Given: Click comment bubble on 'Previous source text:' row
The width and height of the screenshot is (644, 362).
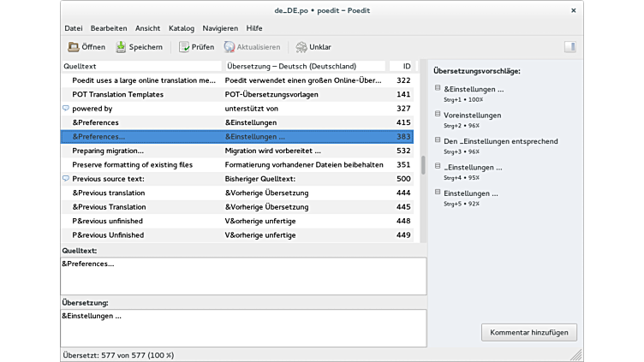Looking at the screenshot, I should pos(66,179).
